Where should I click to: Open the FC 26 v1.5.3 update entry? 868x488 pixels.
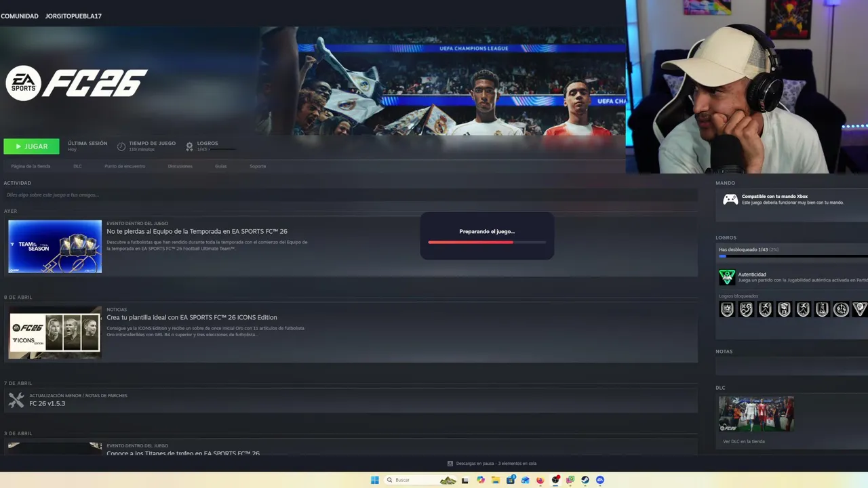tap(47, 403)
